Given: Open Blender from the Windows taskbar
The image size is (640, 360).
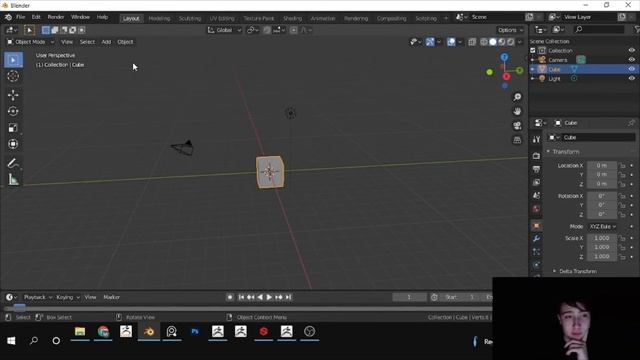Looking at the screenshot, I should 149,331.
